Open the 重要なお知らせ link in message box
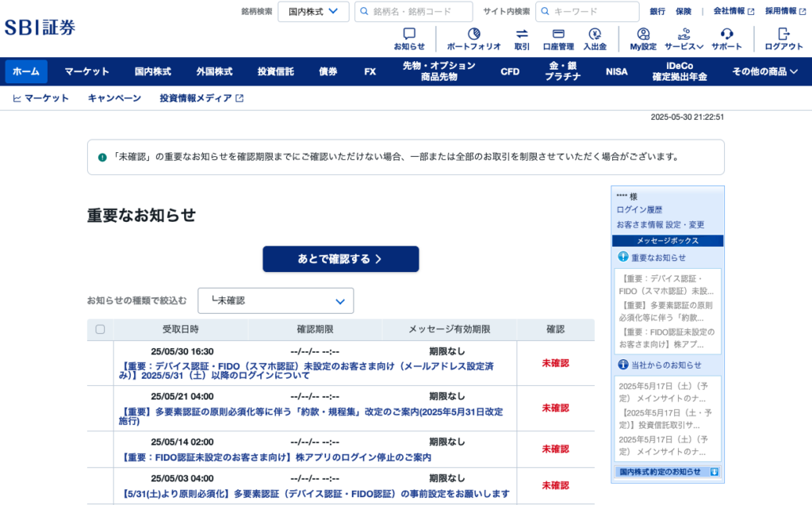The image size is (812, 505). point(658,258)
